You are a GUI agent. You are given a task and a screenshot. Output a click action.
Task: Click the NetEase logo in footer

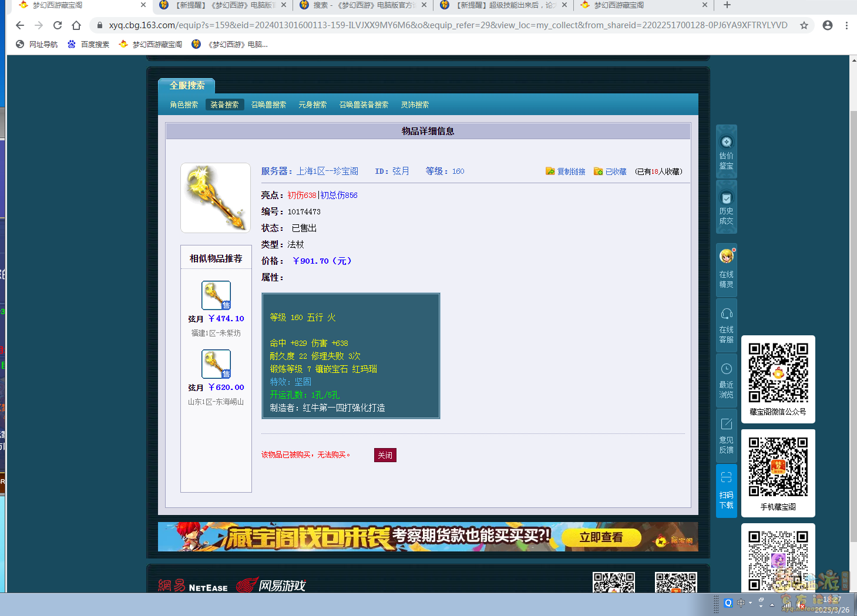193,585
